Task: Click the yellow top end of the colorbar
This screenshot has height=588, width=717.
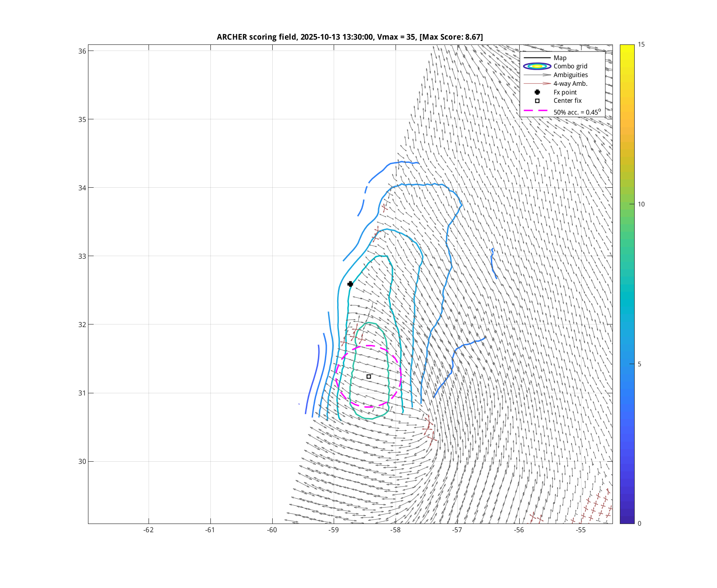Action: tap(627, 47)
